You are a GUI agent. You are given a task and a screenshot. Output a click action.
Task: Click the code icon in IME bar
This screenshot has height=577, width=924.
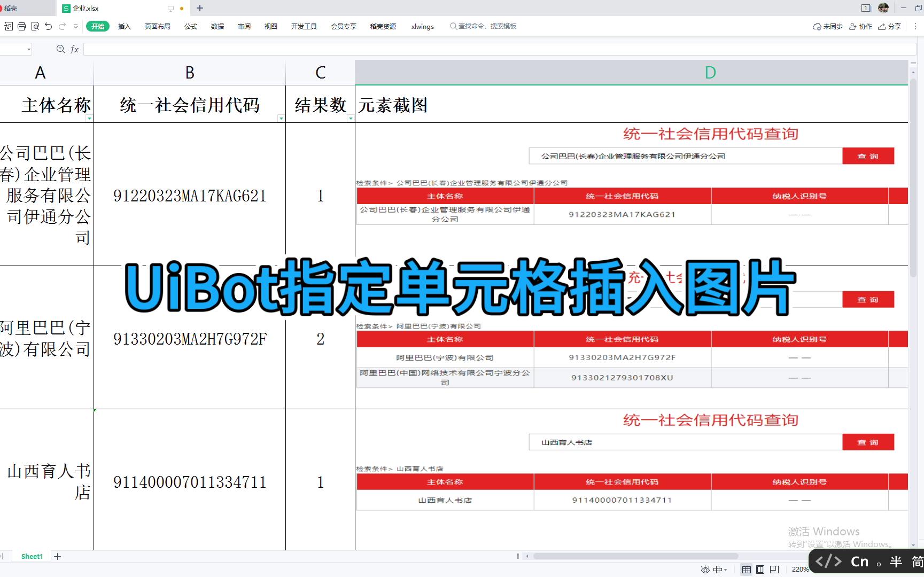pyautogui.click(x=828, y=562)
